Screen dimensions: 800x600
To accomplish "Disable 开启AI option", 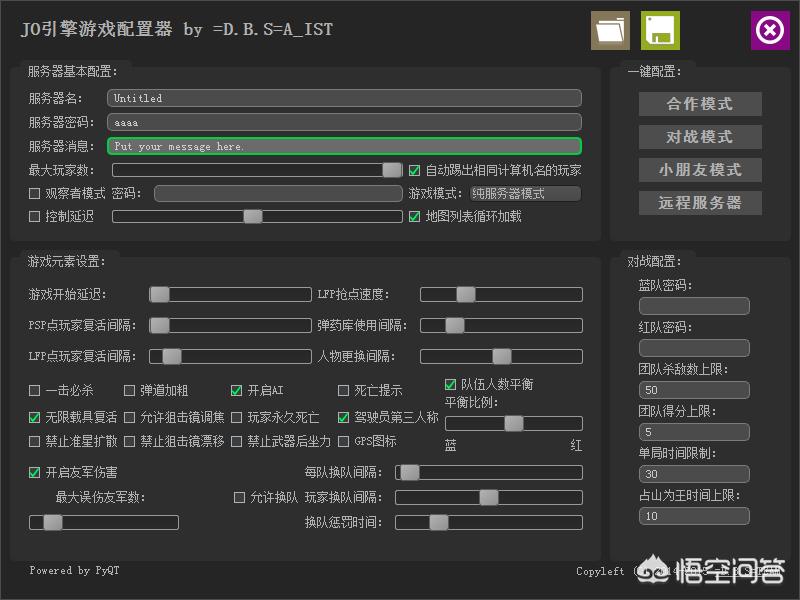I will 236,390.
